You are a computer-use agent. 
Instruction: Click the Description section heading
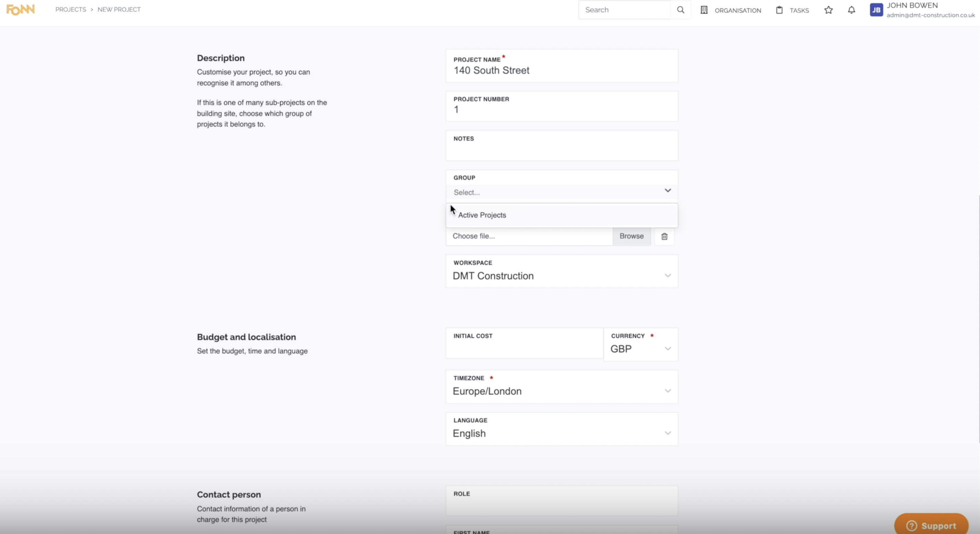(220, 58)
